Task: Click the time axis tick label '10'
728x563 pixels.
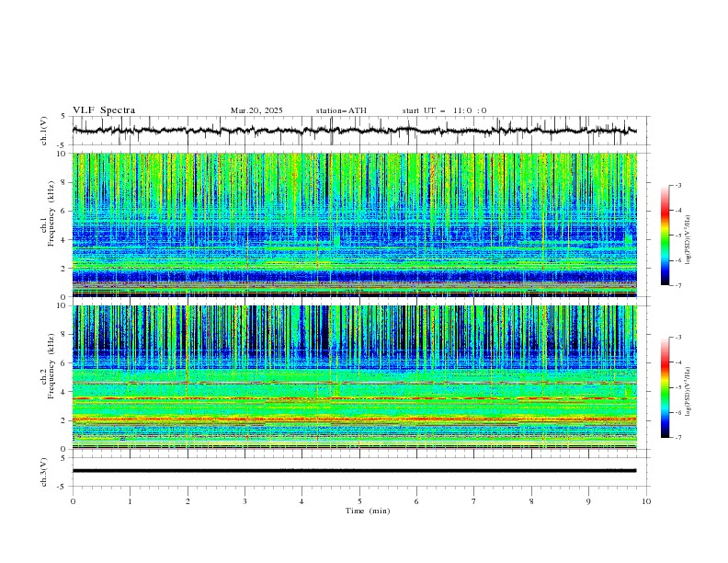Action: (646, 501)
